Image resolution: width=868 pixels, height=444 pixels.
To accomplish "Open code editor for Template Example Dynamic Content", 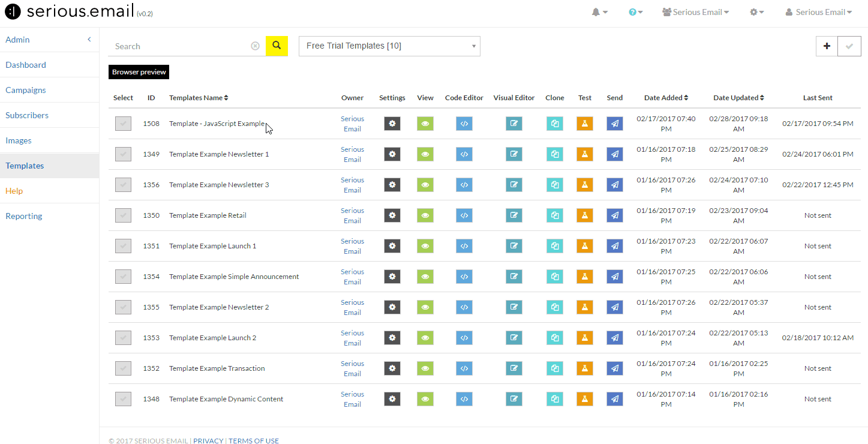I will [464, 399].
